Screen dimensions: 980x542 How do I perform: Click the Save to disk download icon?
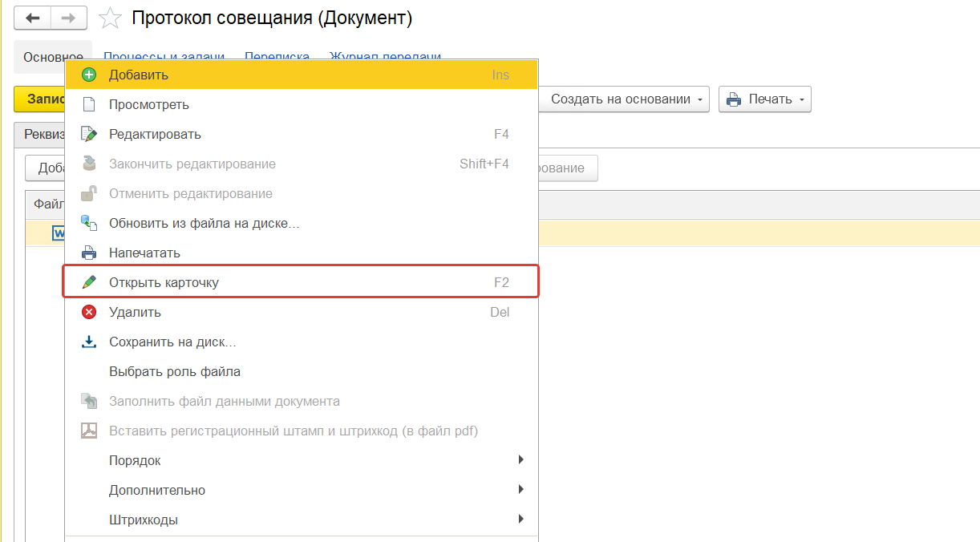pyautogui.click(x=89, y=342)
